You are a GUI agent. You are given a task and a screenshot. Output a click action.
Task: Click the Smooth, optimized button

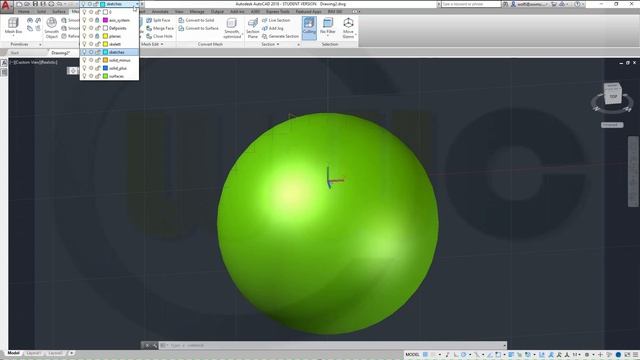coord(232,28)
